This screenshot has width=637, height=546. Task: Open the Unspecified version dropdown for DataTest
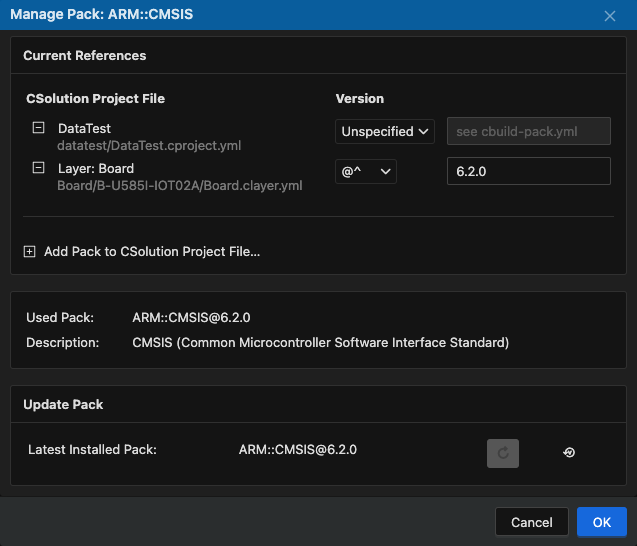(x=385, y=131)
